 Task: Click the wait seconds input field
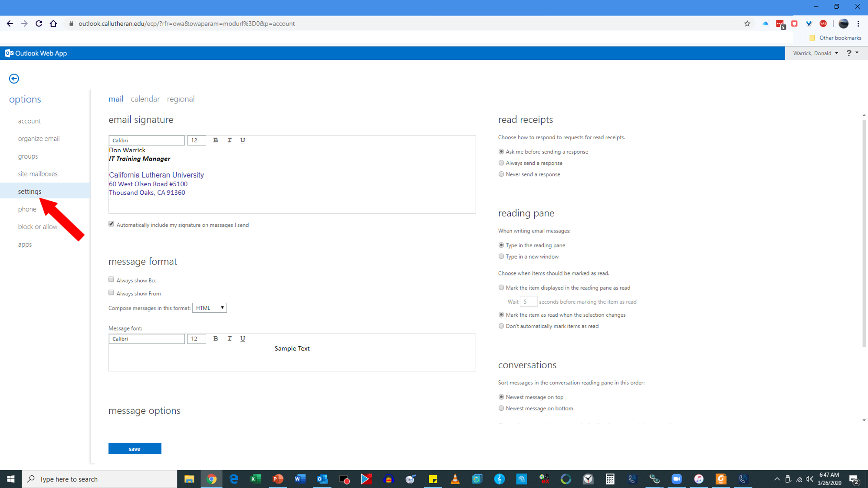pos(528,301)
